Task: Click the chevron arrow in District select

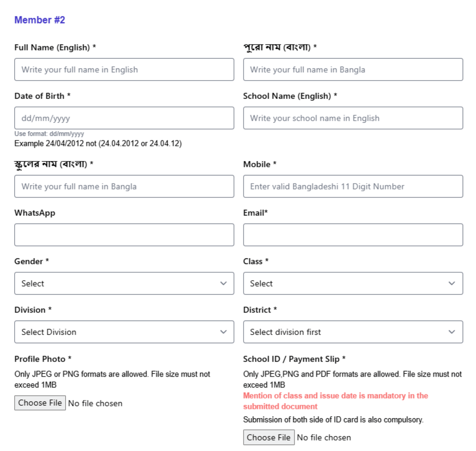Action: pyautogui.click(x=452, y=332)
